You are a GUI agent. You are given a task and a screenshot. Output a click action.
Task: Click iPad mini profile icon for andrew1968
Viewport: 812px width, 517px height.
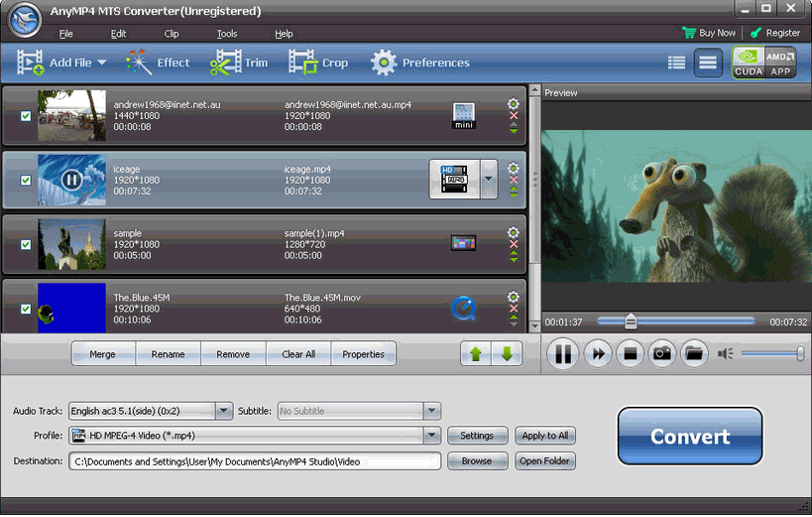pos(463,116)
